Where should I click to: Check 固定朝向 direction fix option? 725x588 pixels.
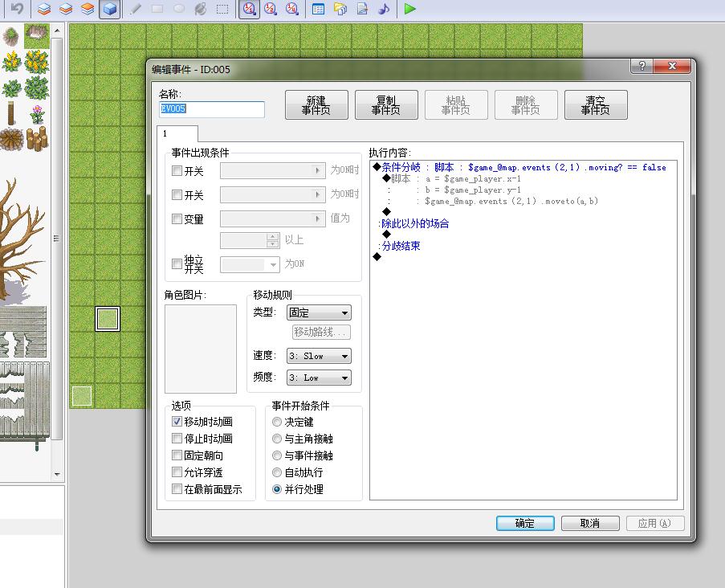pyautogui.click(x=177, y=455)
